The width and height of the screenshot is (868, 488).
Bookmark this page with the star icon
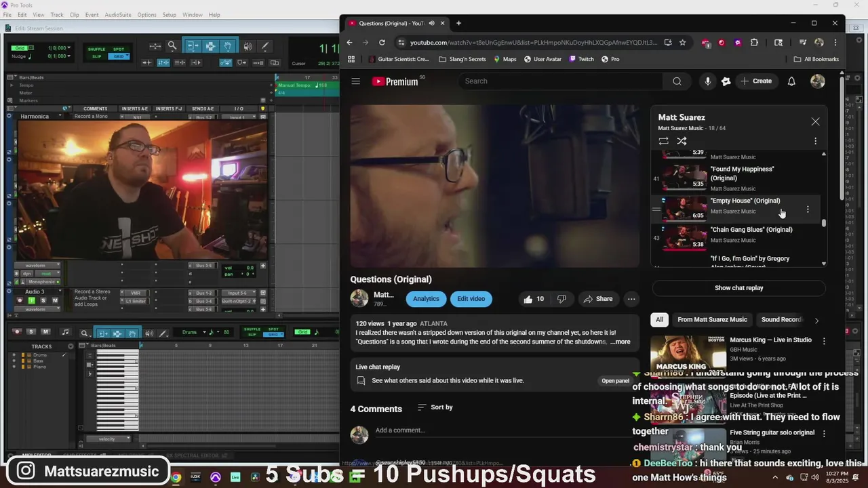[682, 42]
